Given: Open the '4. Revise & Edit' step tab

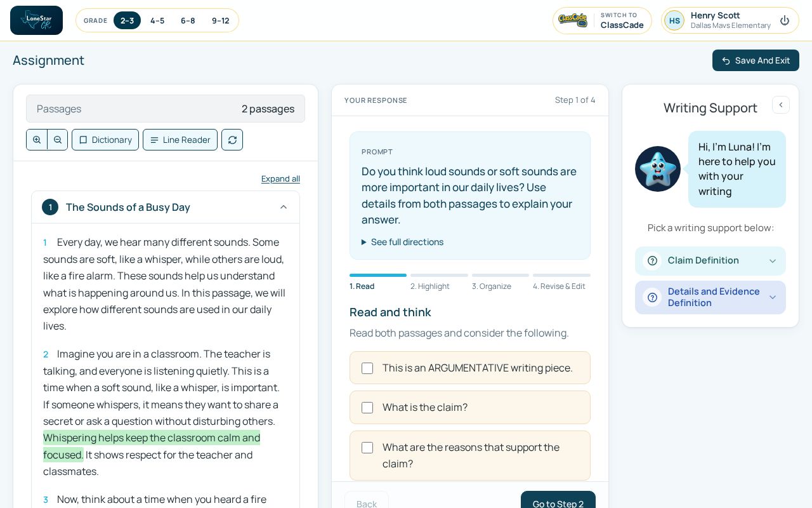Looking at the screenshot, I should (561, 283).
